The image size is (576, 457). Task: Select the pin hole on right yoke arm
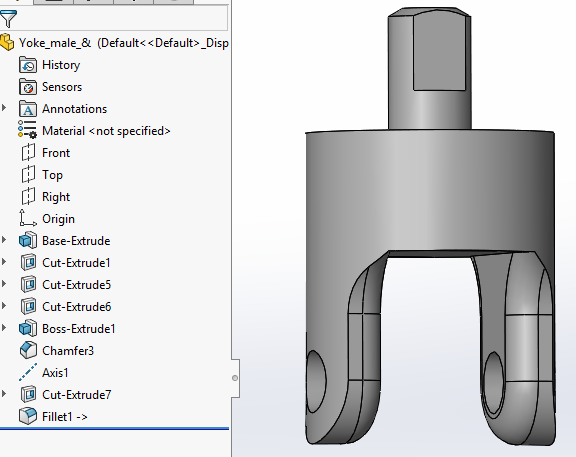[x=493, y=384]
